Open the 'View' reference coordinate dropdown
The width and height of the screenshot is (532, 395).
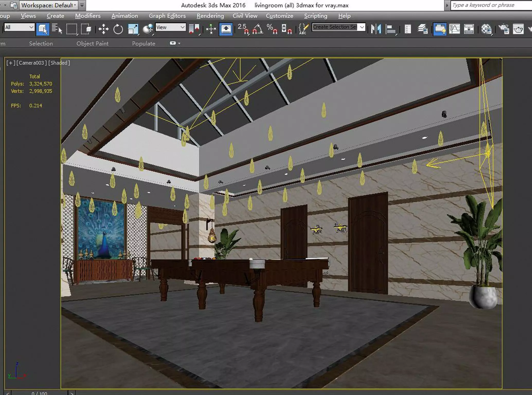(x=171, y=27)
